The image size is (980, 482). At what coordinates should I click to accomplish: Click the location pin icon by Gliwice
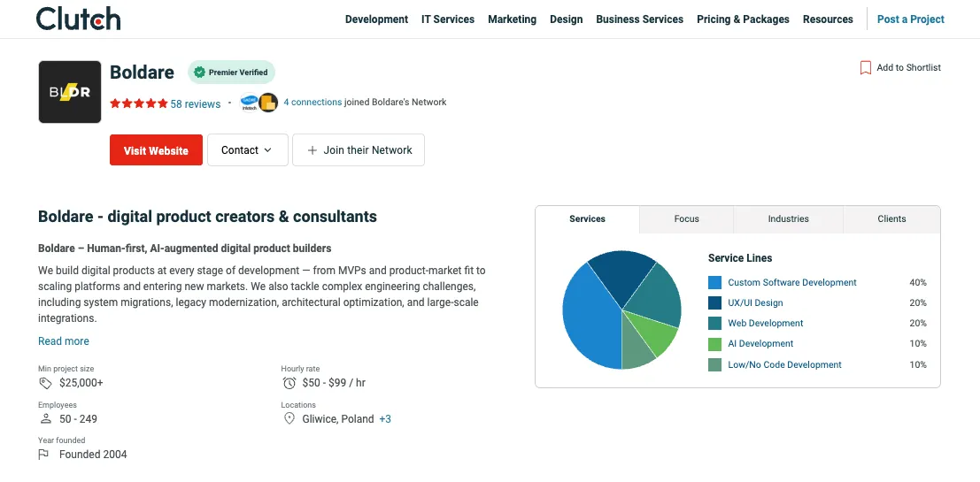coord(289,419)
